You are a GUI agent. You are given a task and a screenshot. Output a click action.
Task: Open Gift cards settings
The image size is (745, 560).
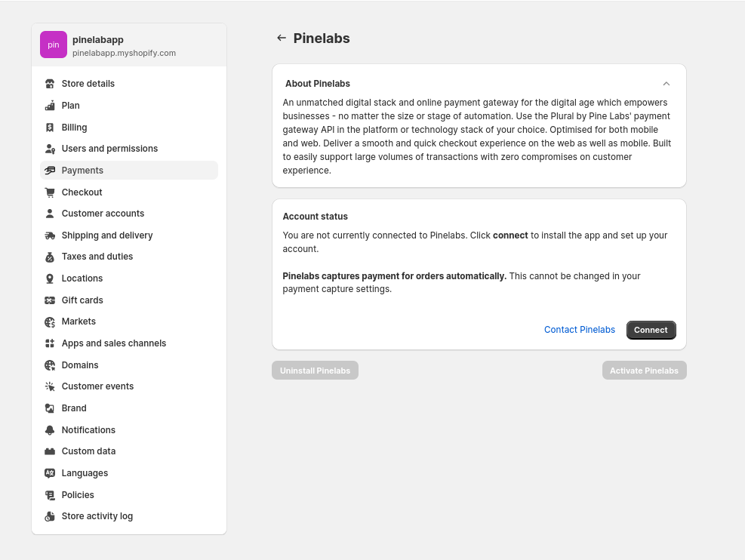(129, 300)
